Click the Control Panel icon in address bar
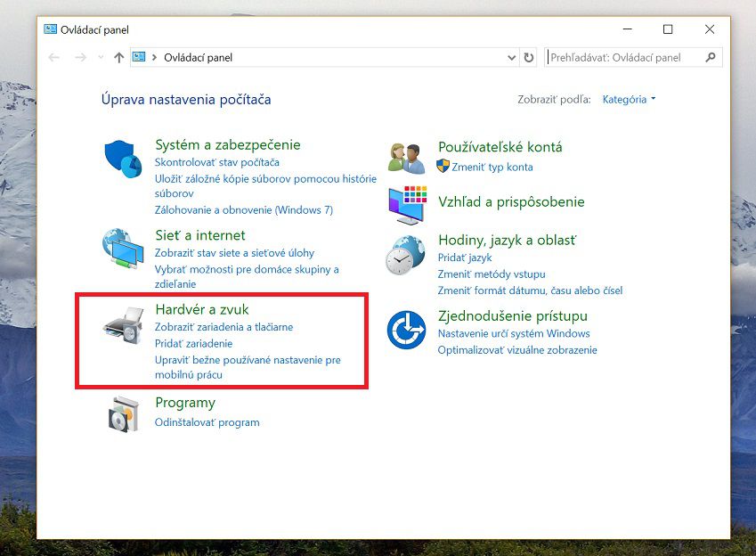 coord(139,57)
